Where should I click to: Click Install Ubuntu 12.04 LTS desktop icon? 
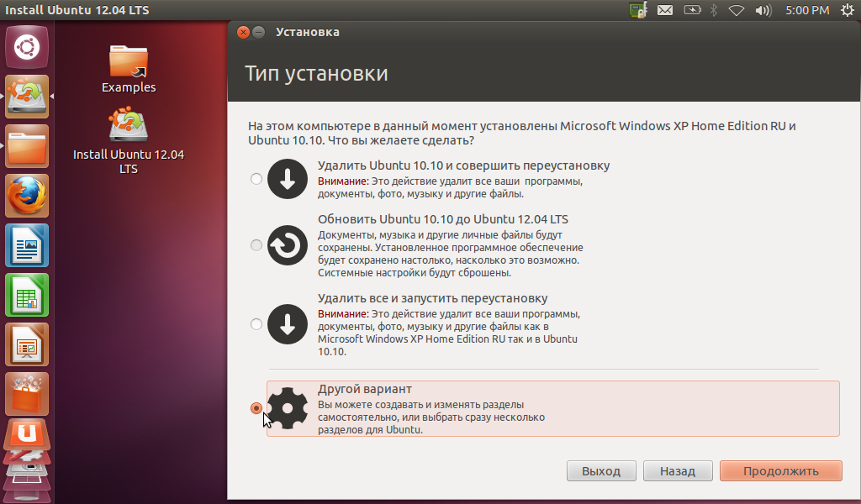pyautogui.click(x=129, y=141)
